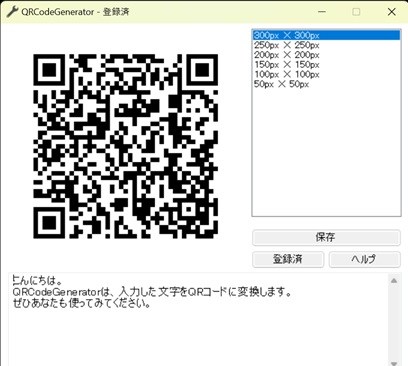Click into the text input area
The image size is (408, 366).
199,319
